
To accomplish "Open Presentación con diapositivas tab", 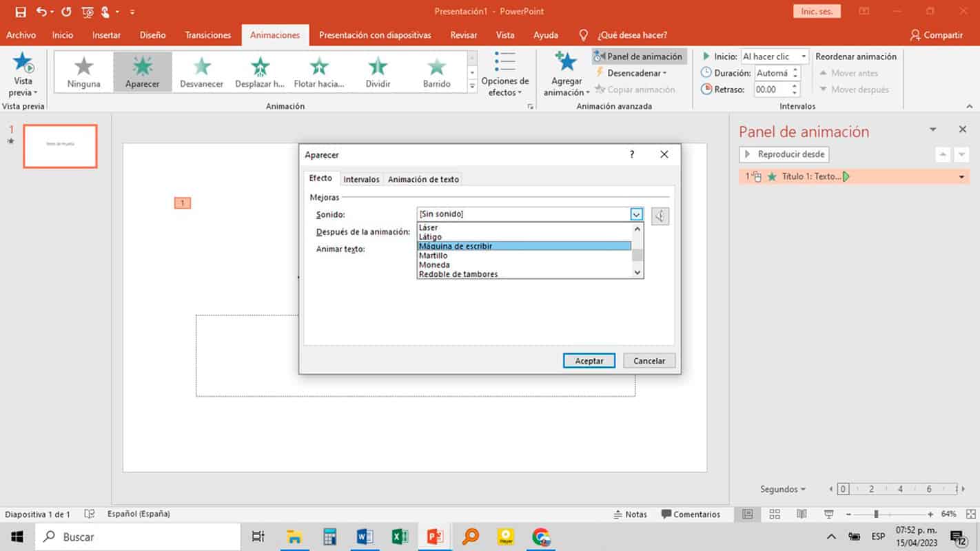I will coord(375,35).
